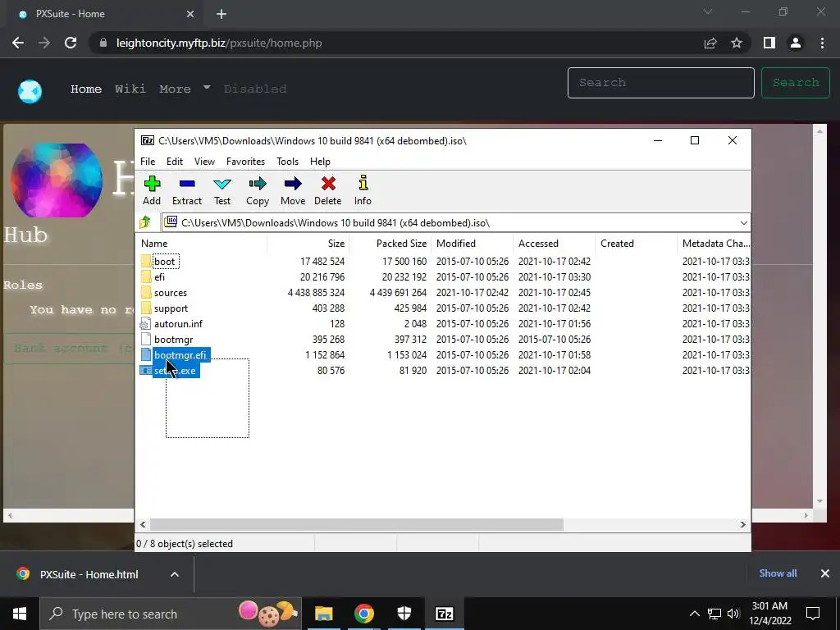Screen dimensions: 840x630
Task: Sort by the Created column header
Action: point(636,243)
